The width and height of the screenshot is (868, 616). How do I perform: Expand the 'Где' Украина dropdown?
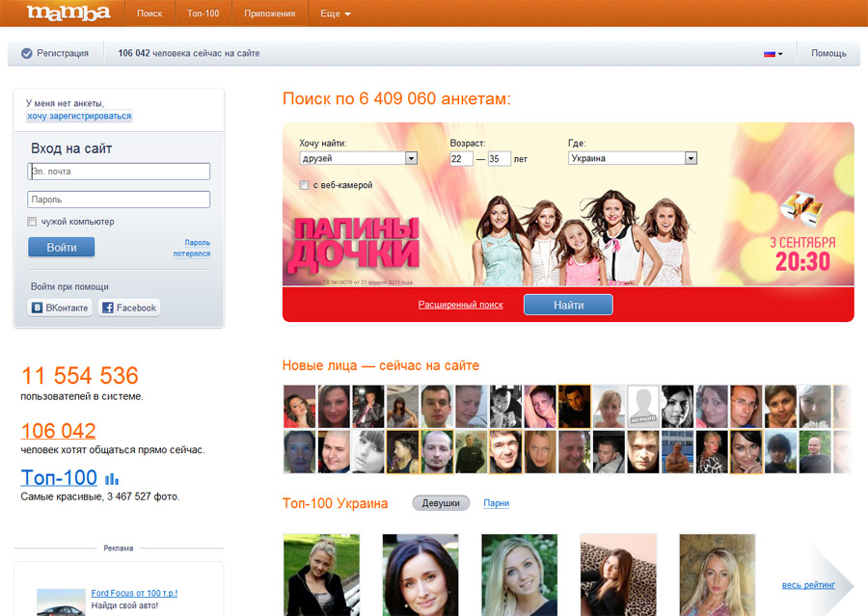click(691, 158)
